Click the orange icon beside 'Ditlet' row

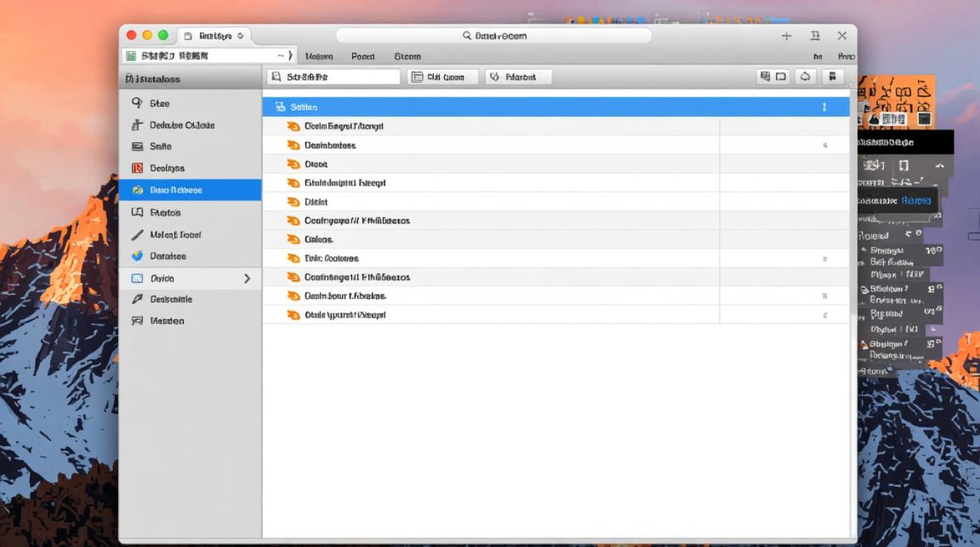[293, 202]
